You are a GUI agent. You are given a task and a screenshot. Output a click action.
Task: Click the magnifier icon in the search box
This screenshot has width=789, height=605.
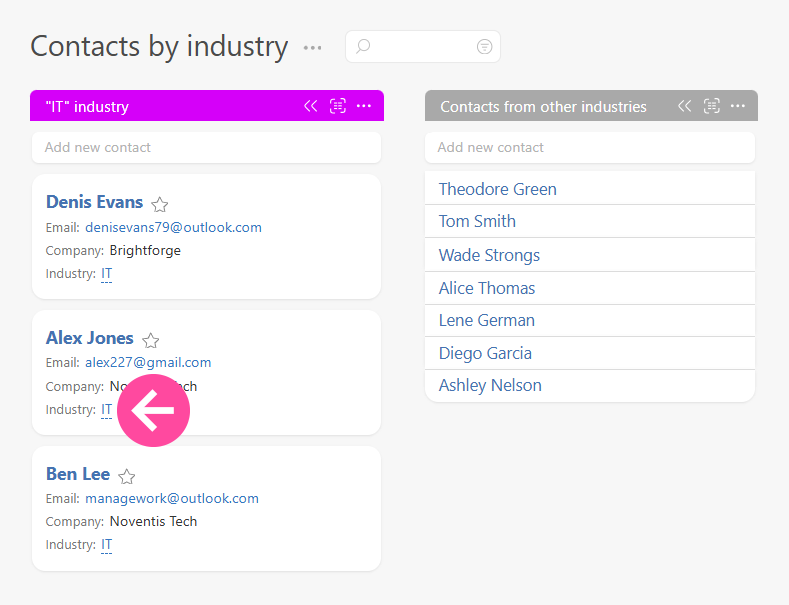[x=363, y=47]
